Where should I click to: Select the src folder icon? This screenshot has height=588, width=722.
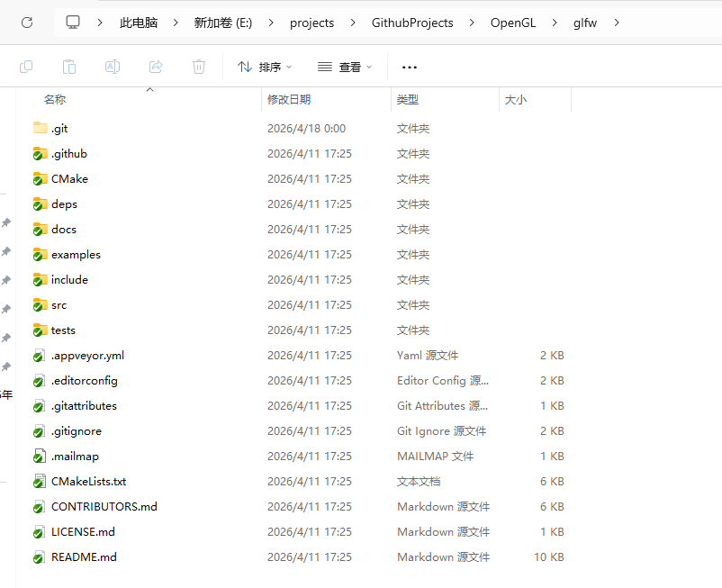coord(40,305)
